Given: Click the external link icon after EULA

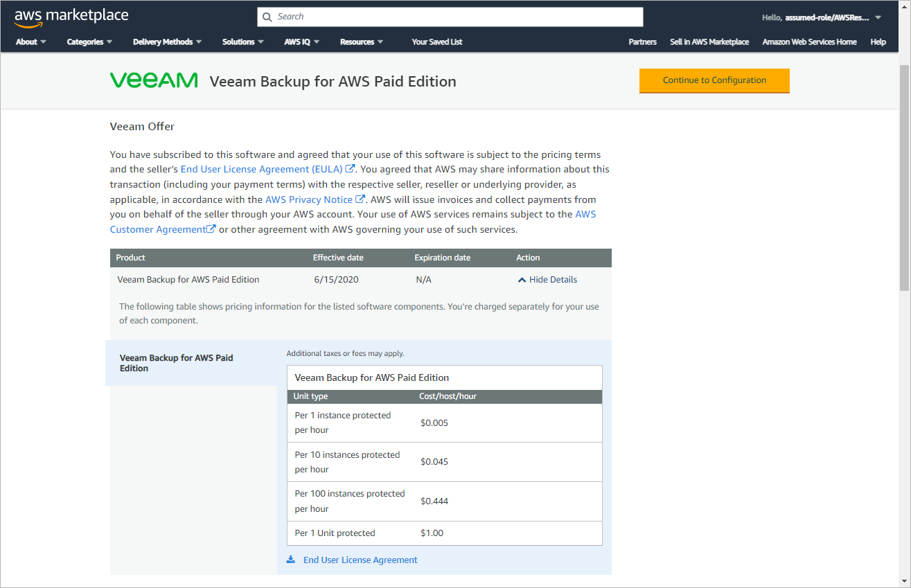Looking at the screenshot, I should 351,169.
